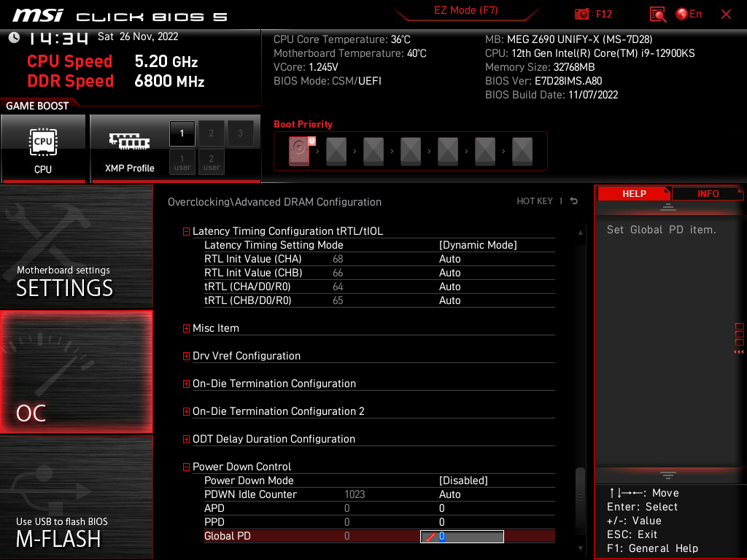Viewport: 747px width, 560px height.
Task: Click the MSI logo
Action: pyautogui.click(x=37, y=15)
